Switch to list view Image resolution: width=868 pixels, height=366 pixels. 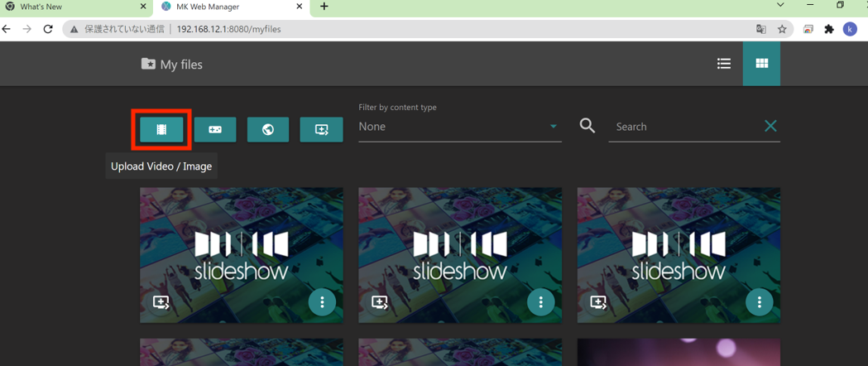723,64
